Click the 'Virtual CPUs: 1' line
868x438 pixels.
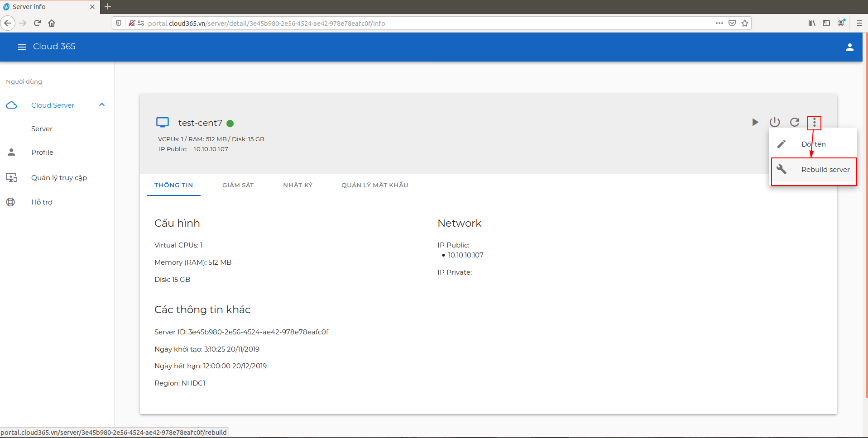[x=178, y=245]
